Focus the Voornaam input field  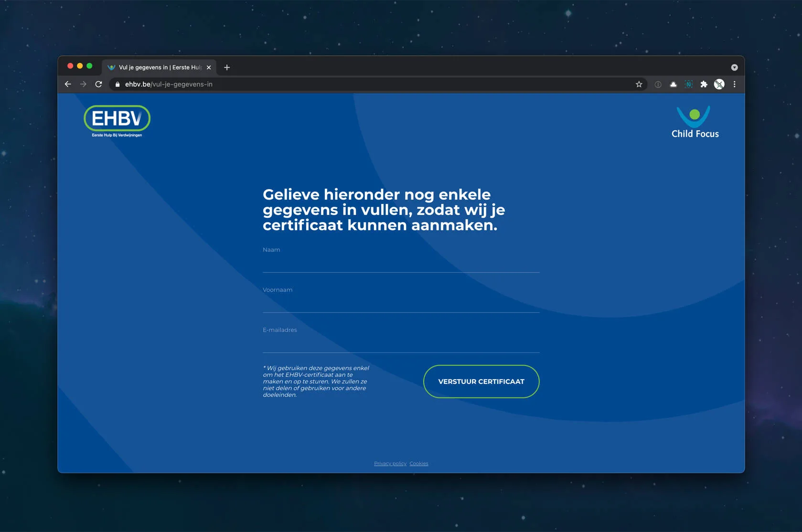[x=401, y=304]
